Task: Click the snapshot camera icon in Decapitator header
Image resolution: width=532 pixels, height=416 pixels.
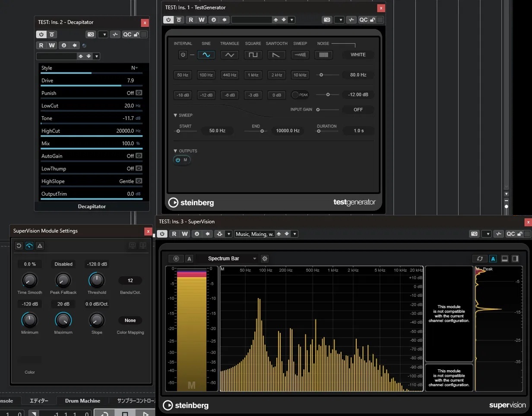Action: (91, 35)
